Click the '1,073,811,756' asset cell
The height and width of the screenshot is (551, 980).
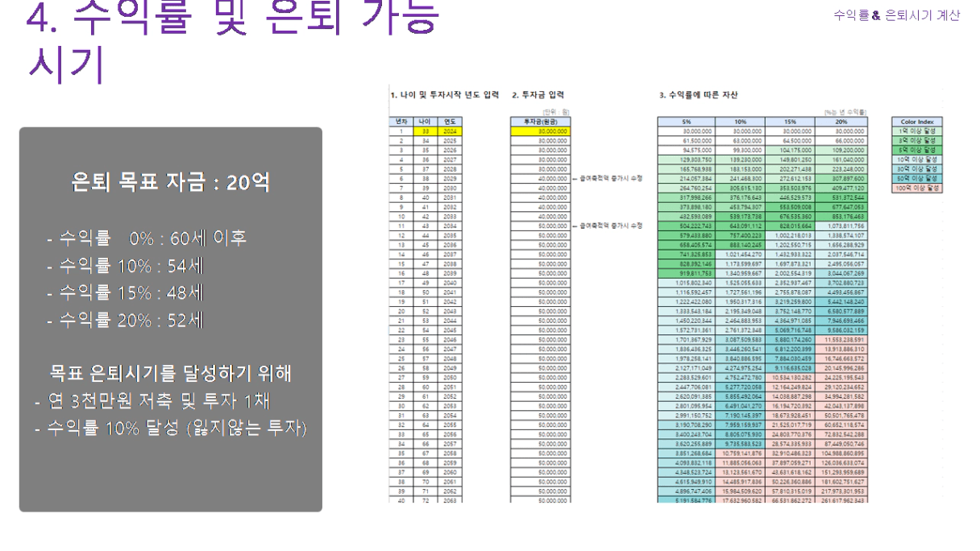(841, 225)
